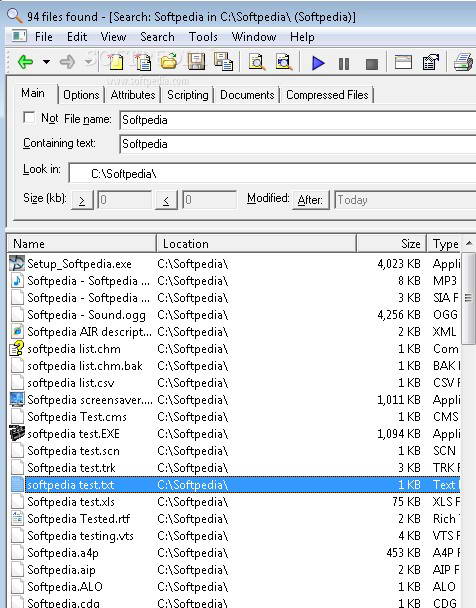
Task: Click the floppy with document save-results icon
Action: [223, 62]
